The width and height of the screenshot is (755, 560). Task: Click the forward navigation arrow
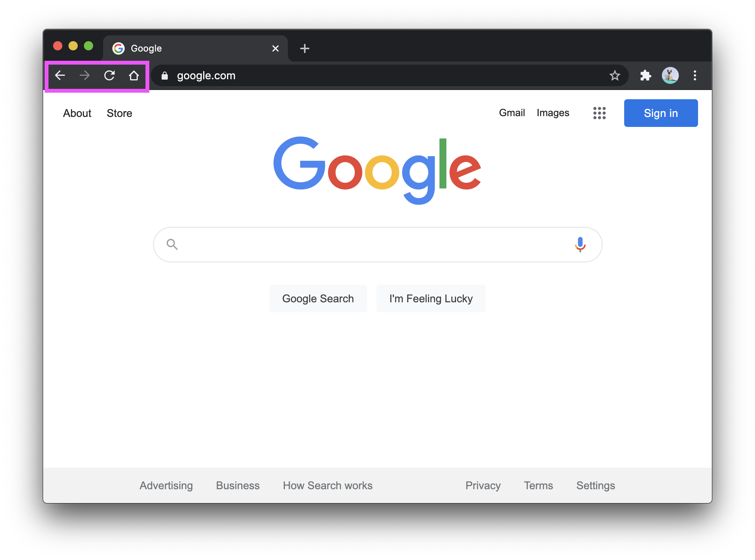85,75
